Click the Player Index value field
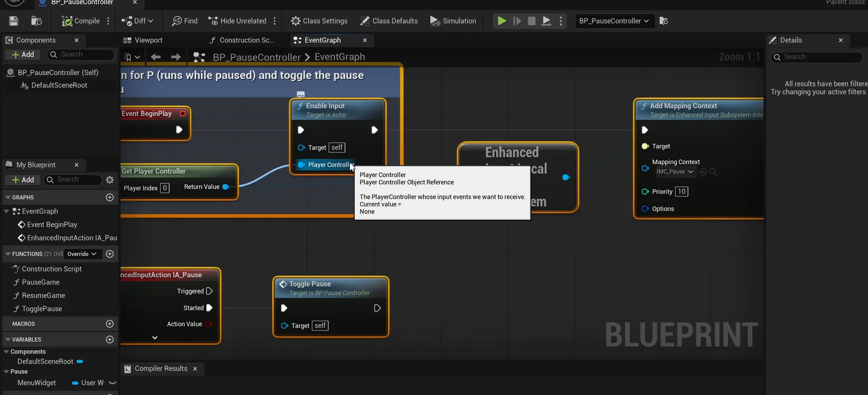The height and width of the screenshot is (395, 868). click(x=165, y=188)
